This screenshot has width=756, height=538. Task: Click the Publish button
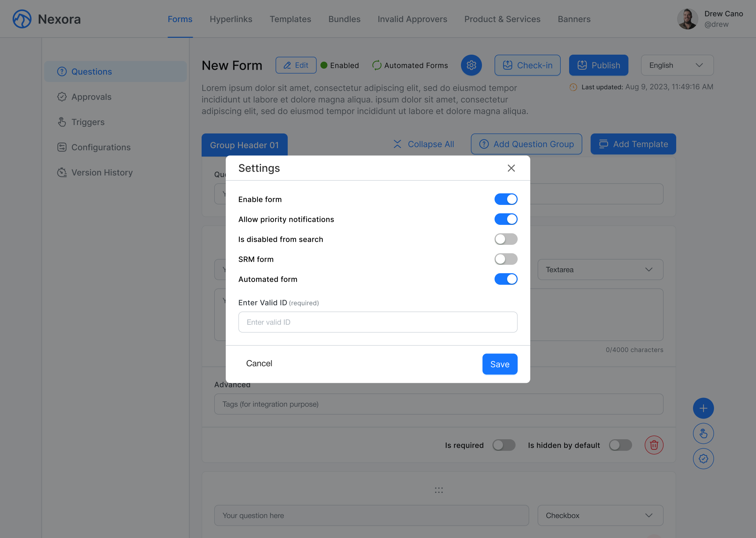coord(598,65)
